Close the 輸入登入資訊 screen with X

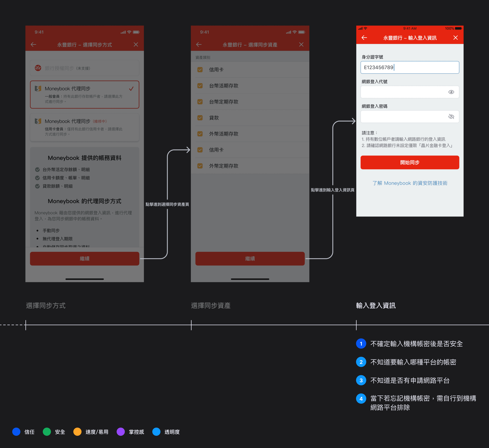455,38
